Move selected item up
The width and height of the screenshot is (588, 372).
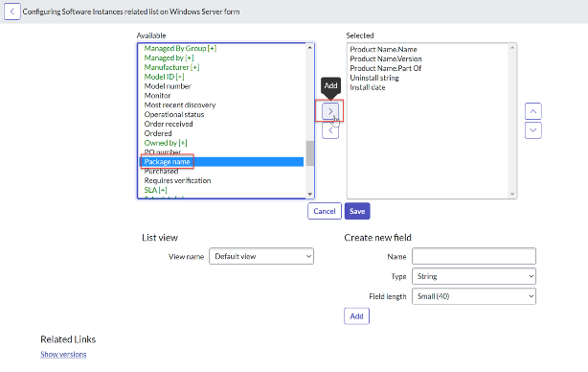coord(532,111)
